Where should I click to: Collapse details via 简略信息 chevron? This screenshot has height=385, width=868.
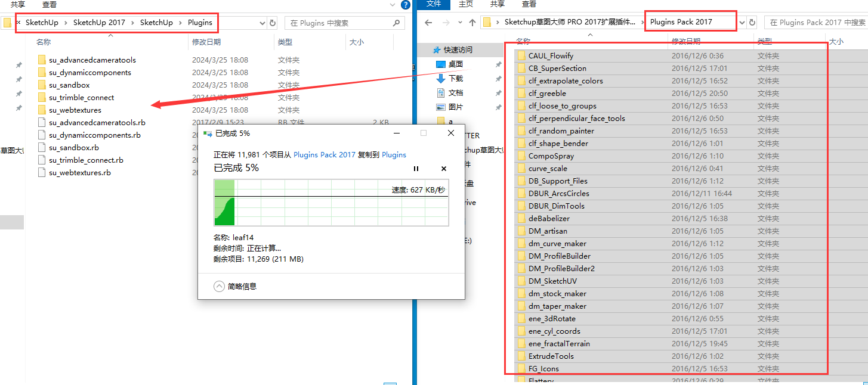[219, 286]
